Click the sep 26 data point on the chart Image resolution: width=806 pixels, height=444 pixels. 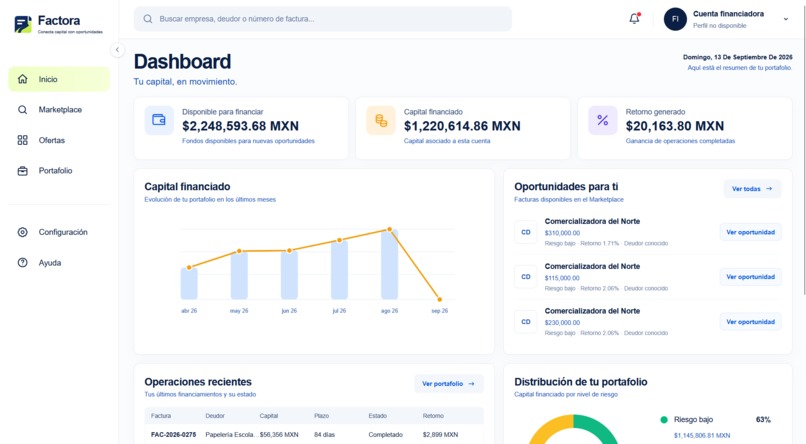(x=439, y=299)
